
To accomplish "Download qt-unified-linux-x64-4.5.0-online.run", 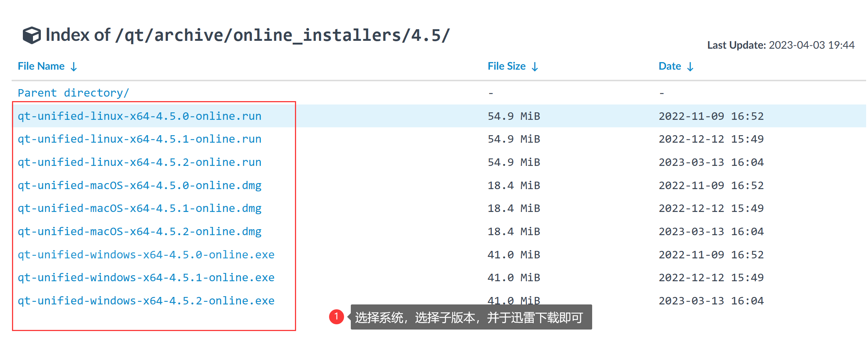I will coord(139,116).
